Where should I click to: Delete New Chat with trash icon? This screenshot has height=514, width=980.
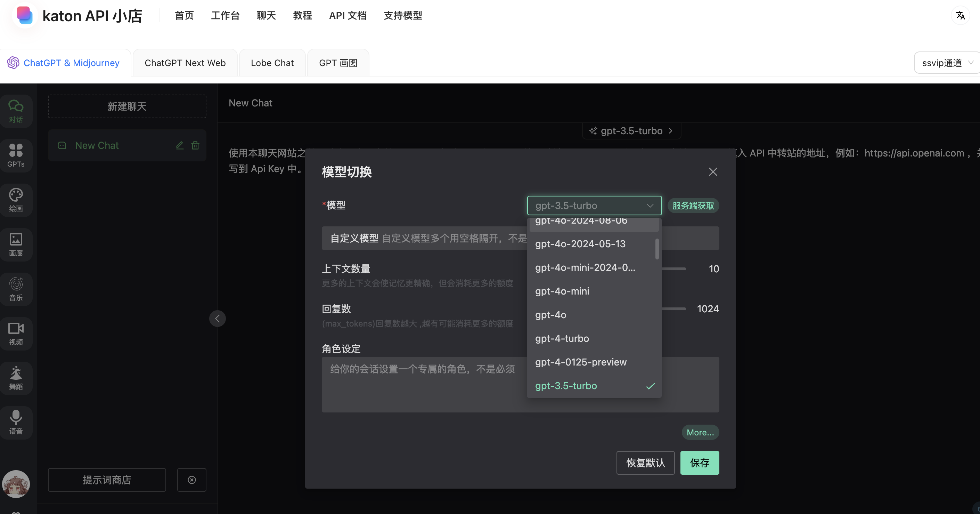[x=195, y=145]
